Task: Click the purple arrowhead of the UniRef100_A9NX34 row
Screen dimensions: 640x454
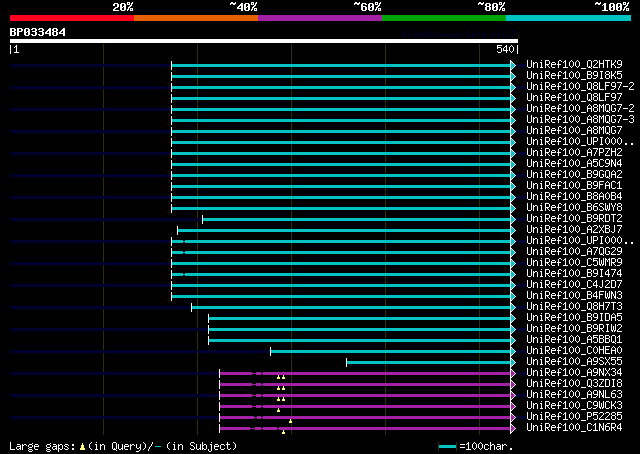Action: 513,374
